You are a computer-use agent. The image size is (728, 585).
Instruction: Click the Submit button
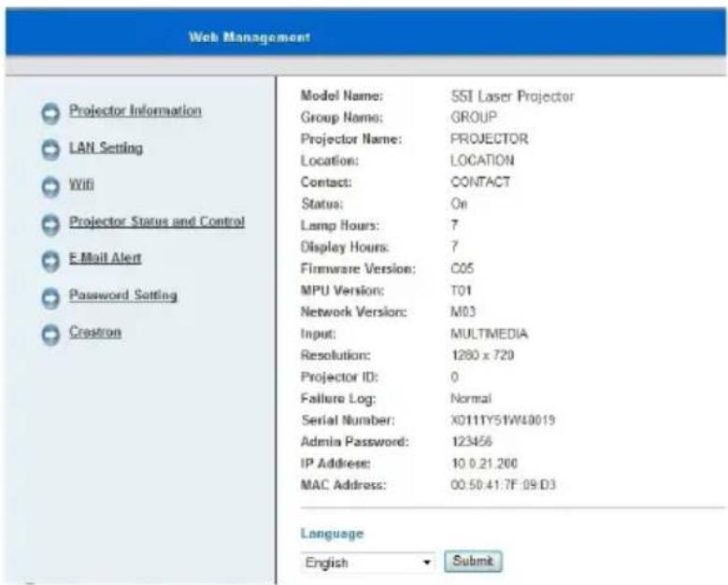(x=473, y=562)
